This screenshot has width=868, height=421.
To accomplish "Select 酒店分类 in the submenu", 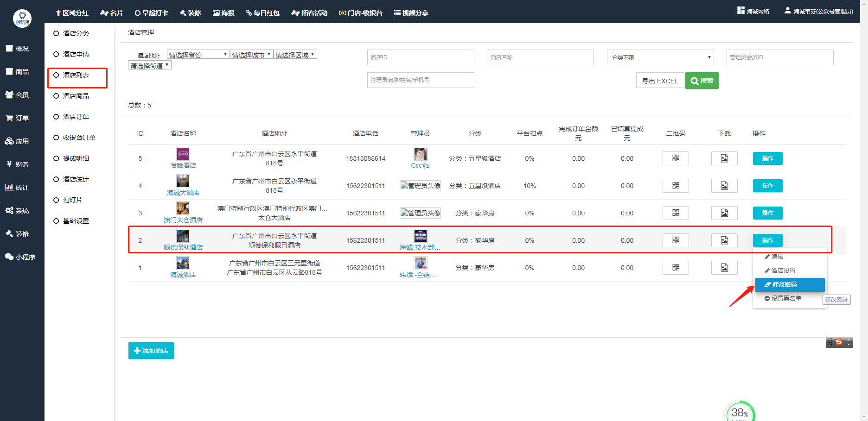I will [76, 33].
